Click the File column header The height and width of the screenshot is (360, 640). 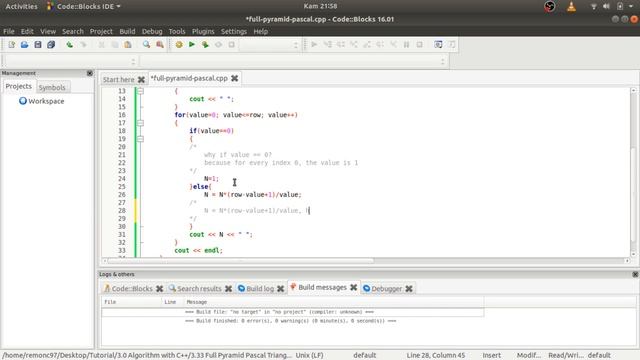click(131, 302)
